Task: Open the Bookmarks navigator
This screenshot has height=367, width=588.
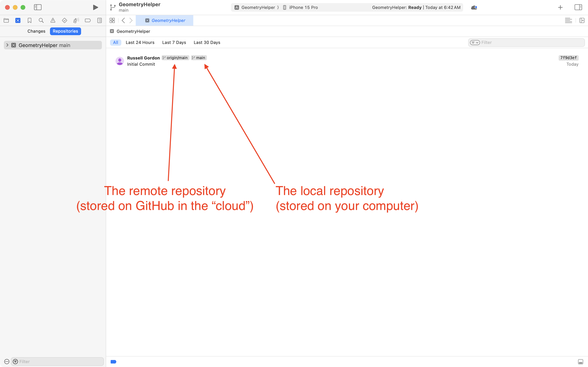Action: [29, 20]
